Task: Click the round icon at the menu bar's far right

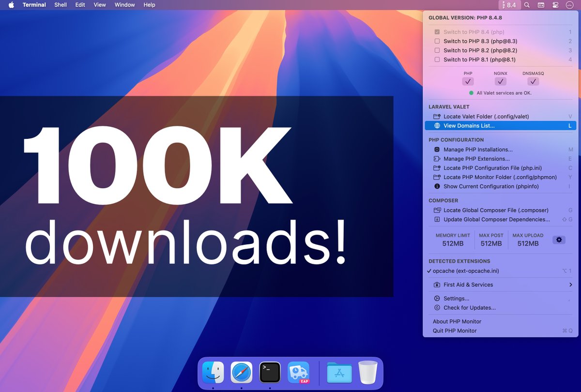Action: (569, 5)
